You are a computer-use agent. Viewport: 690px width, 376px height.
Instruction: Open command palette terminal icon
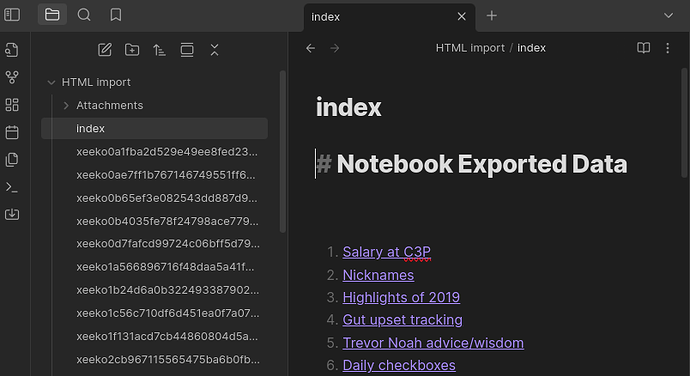pyautogui.click(x=12, y=187)
